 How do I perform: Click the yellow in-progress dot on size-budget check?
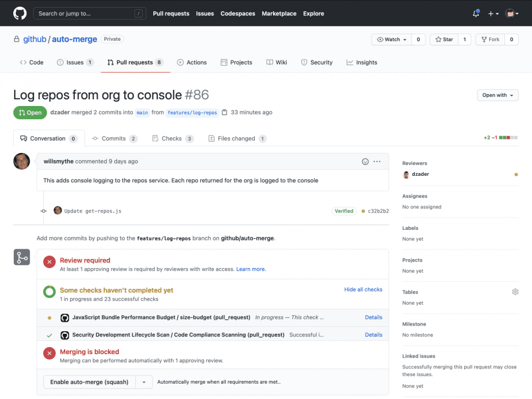tap(49, 317)
